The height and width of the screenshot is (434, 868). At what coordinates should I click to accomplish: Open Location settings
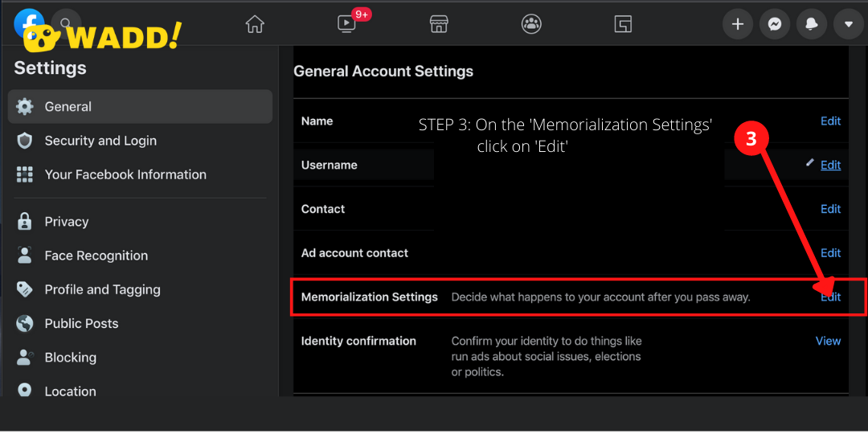tap(140, 389)
